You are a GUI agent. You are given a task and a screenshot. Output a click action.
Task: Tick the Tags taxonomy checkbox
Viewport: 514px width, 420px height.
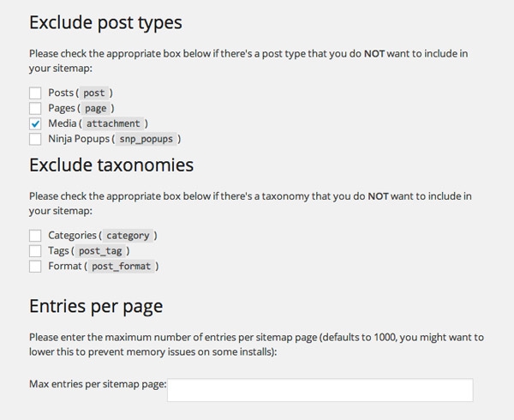coord(35,251)
